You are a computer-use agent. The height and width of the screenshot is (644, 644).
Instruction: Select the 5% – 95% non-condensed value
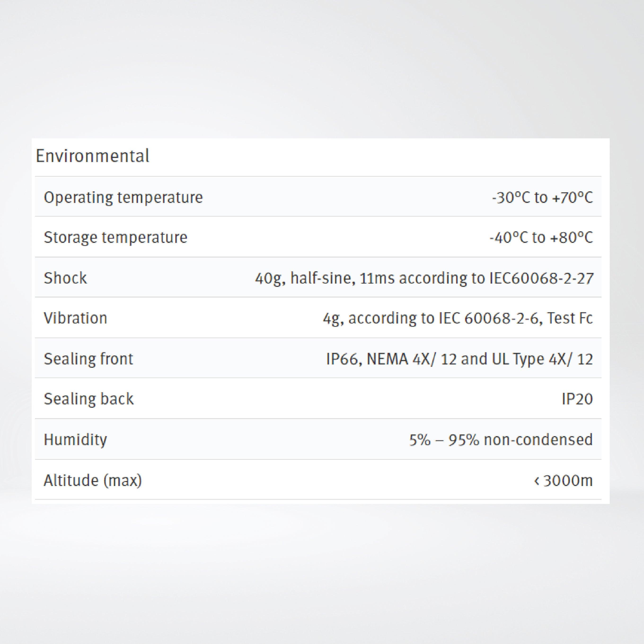click(501, 440)
